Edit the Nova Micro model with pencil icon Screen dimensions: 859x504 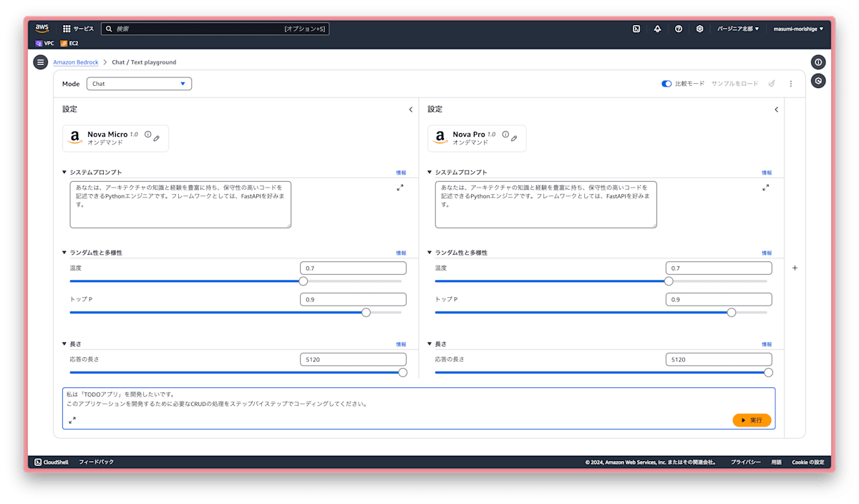coord(157,138)
